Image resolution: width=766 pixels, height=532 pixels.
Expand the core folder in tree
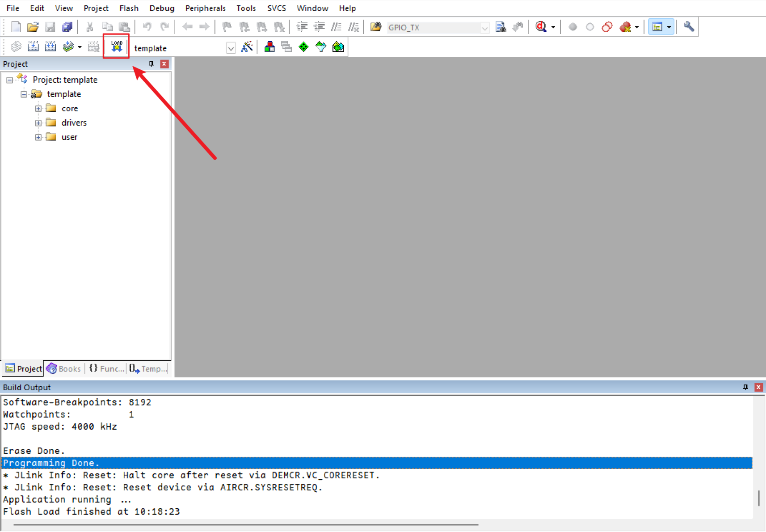[38, 109]
